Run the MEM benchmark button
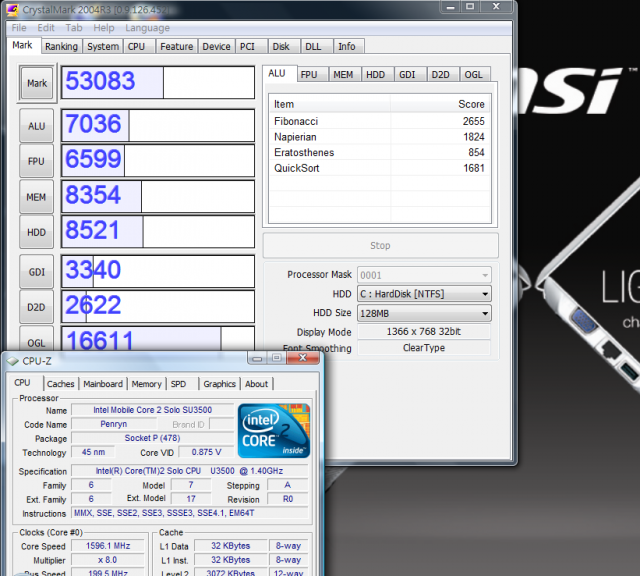This screenshot has height=576, width=640. tap(36, 197)
